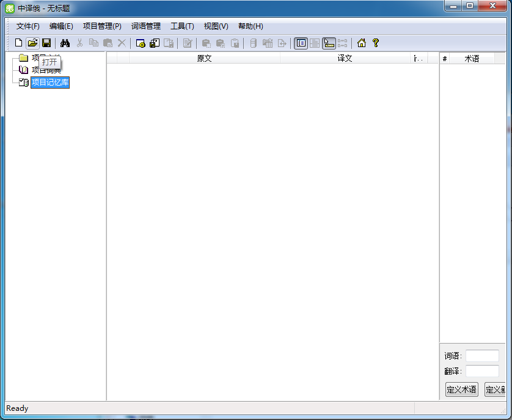The height and width of the screenshot is (420, 512).
Task: Click the scissors cut icon
Action: (x=79, y=43)
